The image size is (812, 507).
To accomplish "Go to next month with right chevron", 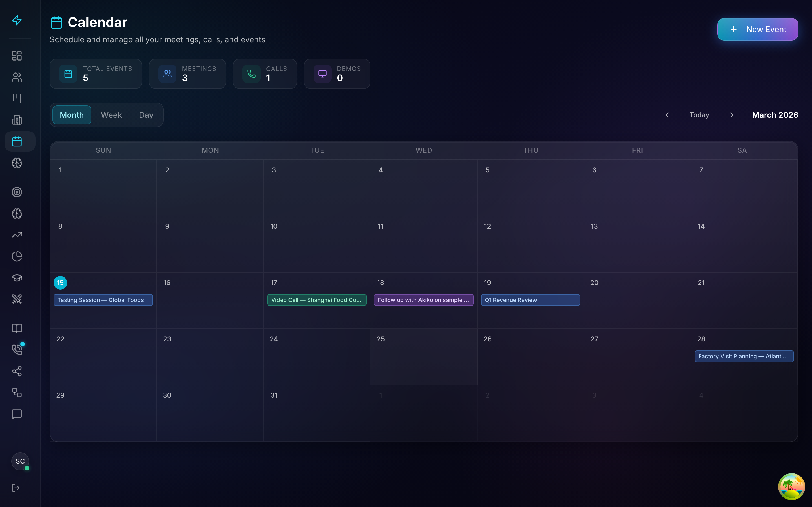I will click(731, 115).
